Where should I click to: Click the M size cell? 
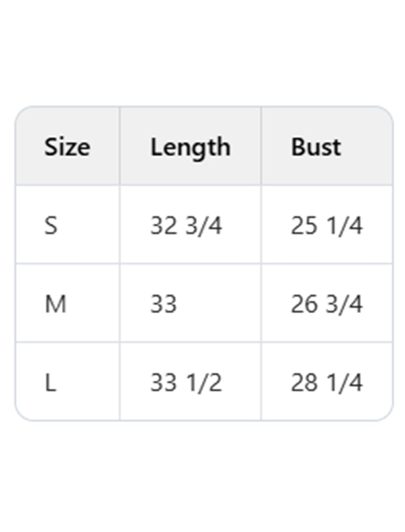click(56, 304)
